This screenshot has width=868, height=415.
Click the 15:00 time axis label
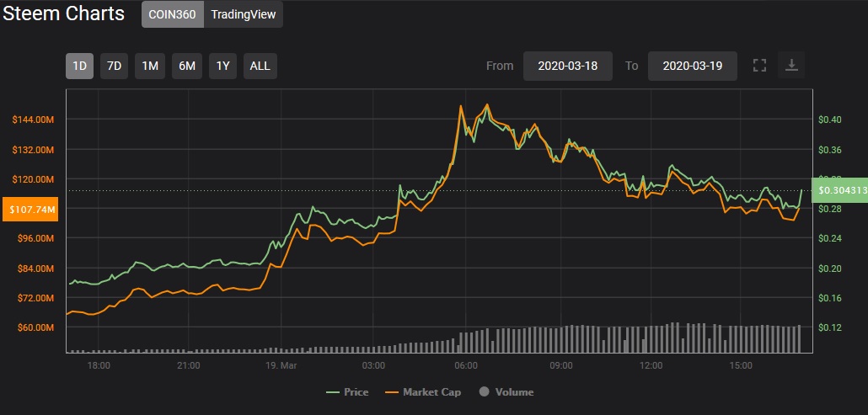point(742,365)
